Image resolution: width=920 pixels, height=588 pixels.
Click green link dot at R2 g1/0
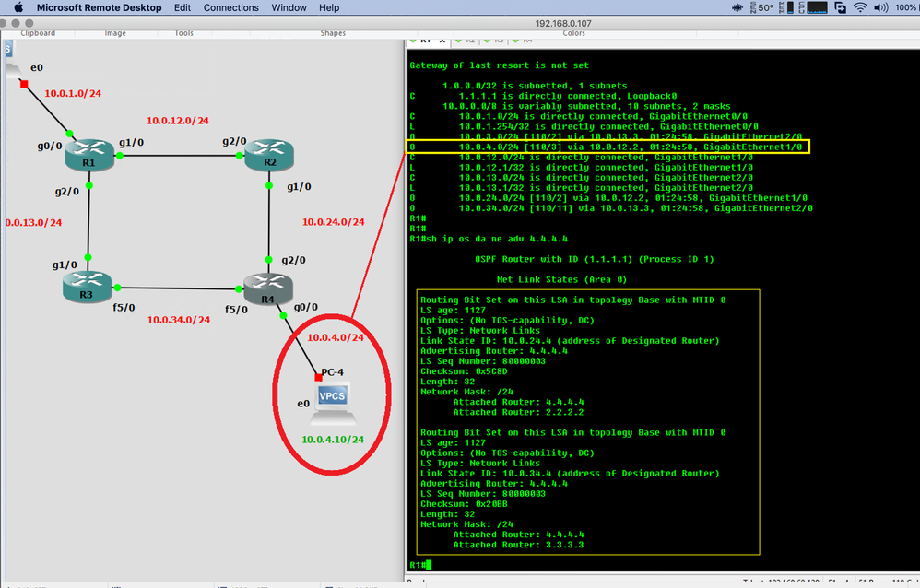(x=269, y=185)
